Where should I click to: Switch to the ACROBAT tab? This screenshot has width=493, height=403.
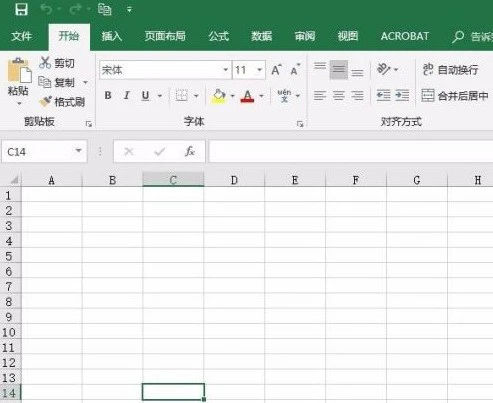tap(405, 36)
